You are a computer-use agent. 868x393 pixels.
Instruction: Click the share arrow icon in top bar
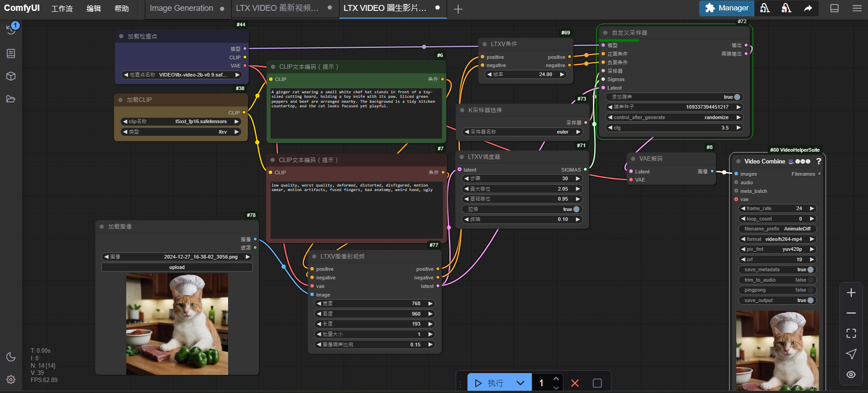pos(808,8)
